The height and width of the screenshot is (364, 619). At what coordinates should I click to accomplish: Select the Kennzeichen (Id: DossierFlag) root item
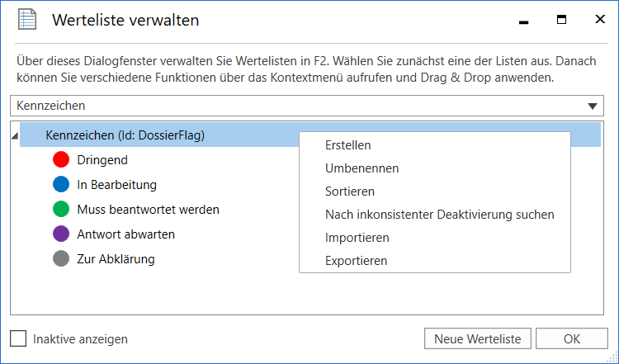pos(125,135)
